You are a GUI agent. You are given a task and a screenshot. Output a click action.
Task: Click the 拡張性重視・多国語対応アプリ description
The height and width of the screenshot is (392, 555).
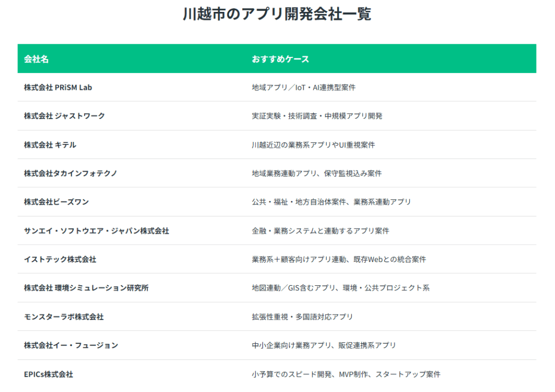pos(302,317)
